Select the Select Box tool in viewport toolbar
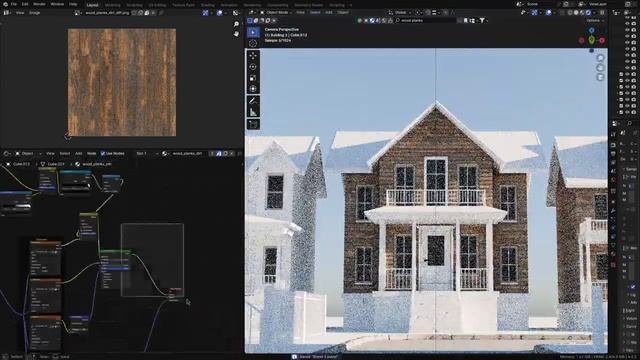 (253, 32)
